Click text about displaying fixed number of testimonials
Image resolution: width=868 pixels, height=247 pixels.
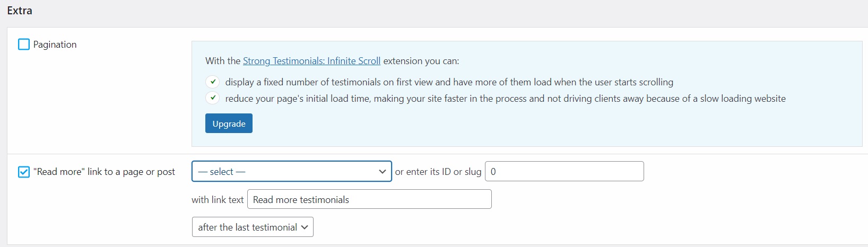(449, 82)
